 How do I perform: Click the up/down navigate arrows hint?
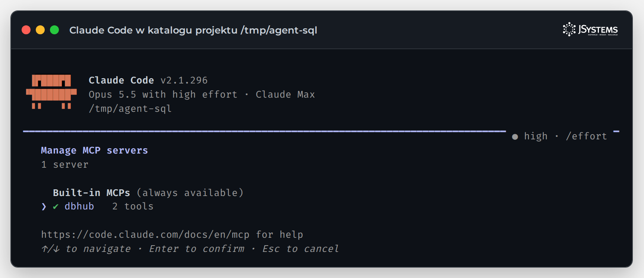tap(50, 249)
